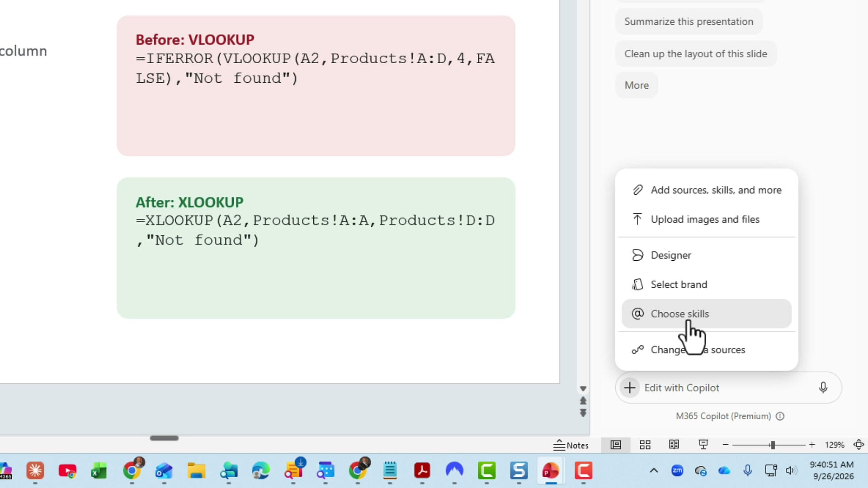Screen dimensions: 868x488
Task: Jump to the next slide arrow
Action: 583,413
